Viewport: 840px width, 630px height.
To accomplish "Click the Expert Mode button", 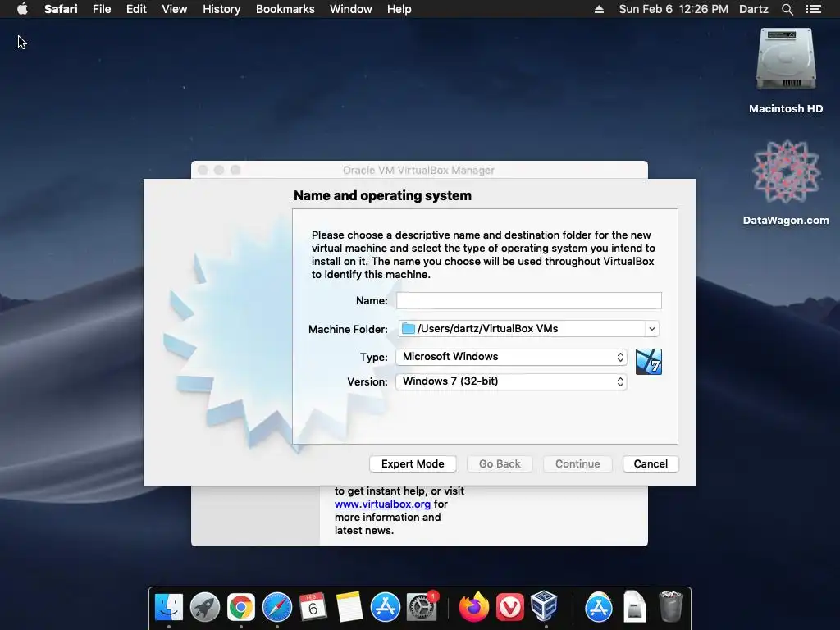I will [x=413, y=464].
